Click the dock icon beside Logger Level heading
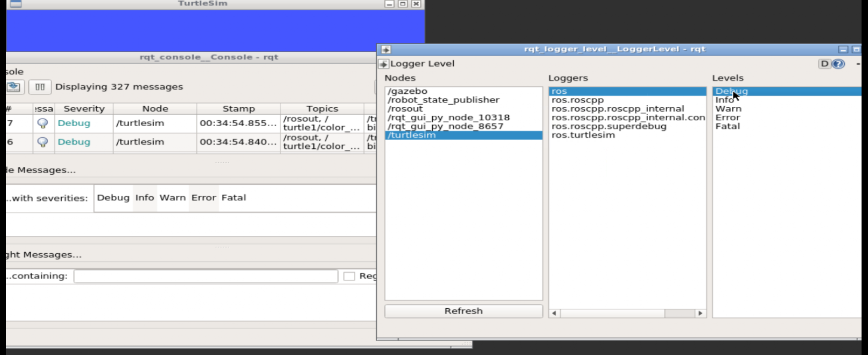 (x=384, y=64)
